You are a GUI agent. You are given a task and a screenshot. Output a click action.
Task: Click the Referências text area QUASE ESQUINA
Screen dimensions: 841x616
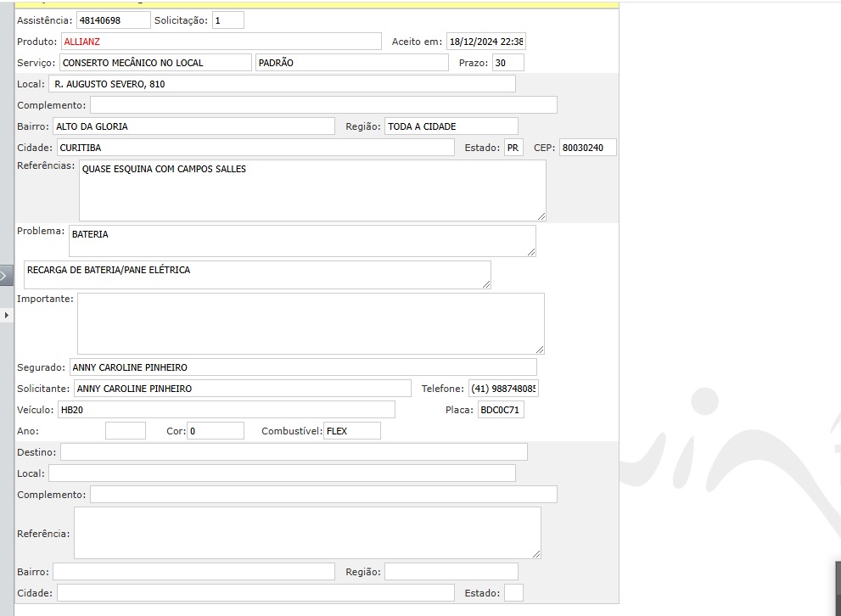[x=312, y=190]
